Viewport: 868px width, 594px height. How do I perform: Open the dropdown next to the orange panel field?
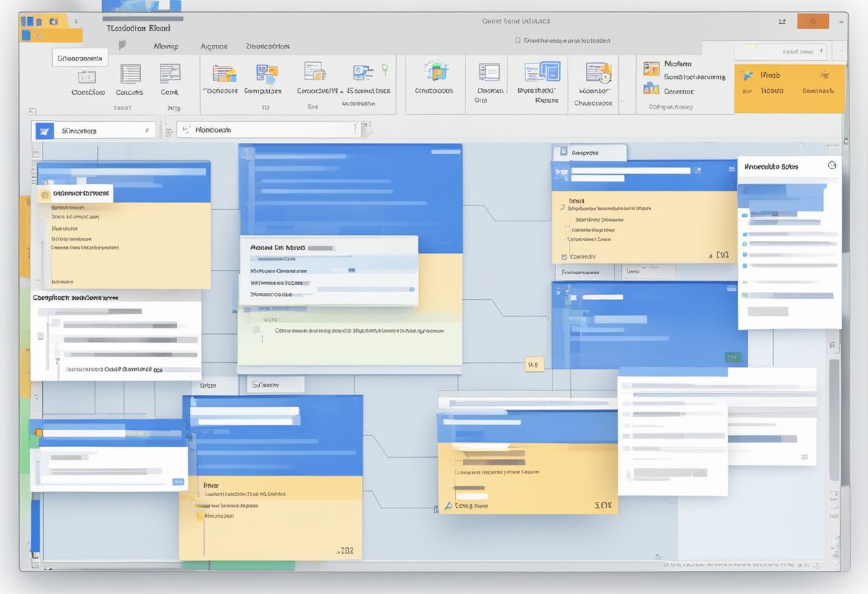click(822, 51)
